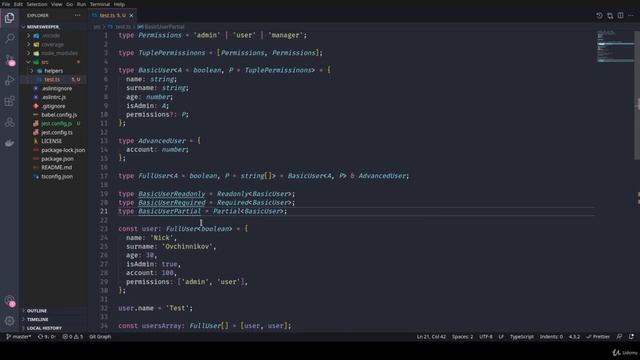Screen dimensions: 640x360
Task: Open notifications bell in status bar
Action: pos(631,337)
